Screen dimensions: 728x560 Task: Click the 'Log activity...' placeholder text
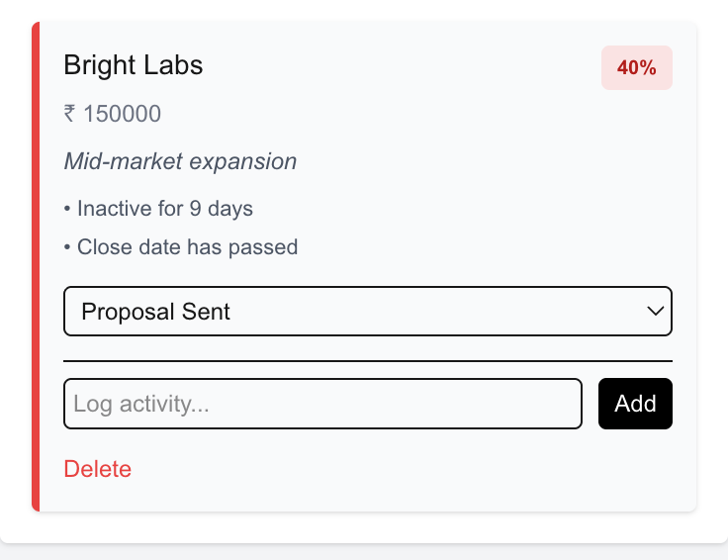[x=142, y=404]
